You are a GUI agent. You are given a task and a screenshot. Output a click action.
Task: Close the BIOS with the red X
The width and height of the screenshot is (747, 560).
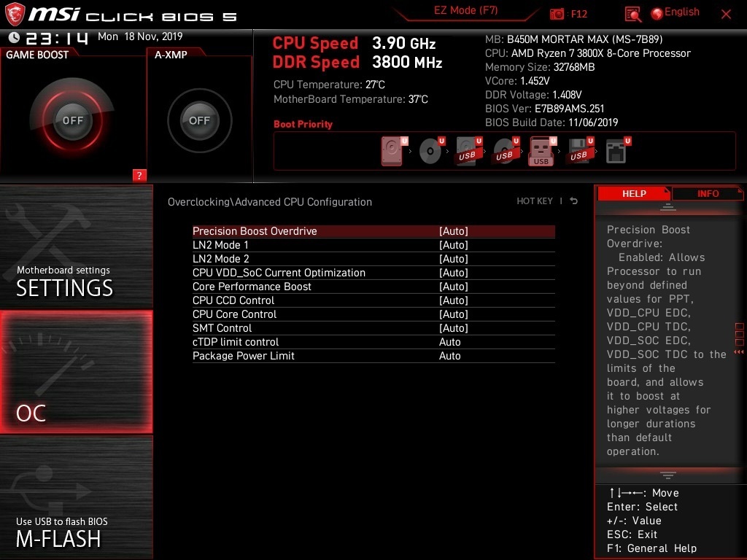coord(726,15)
